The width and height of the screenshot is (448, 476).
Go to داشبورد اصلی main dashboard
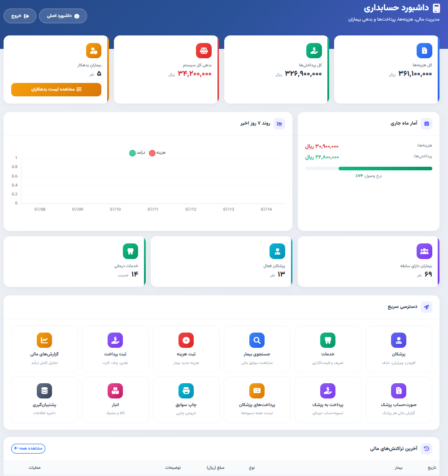click(x=63, y=16)
